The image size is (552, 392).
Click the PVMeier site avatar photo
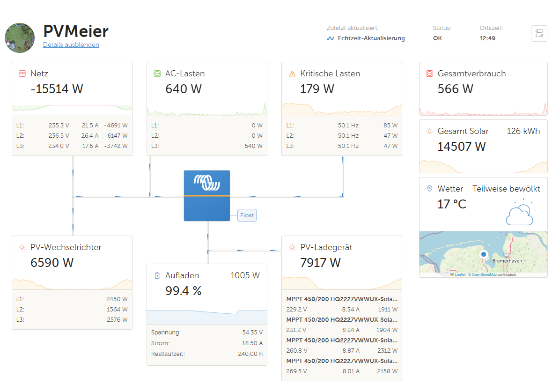tap(20, 38)
